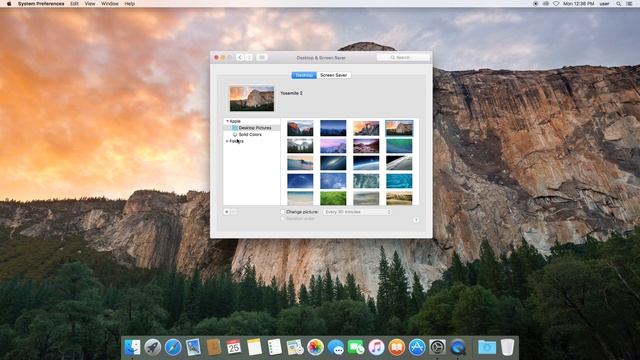Open Notification Center menu bar icon
640x360 pixels.
point(630,4)
